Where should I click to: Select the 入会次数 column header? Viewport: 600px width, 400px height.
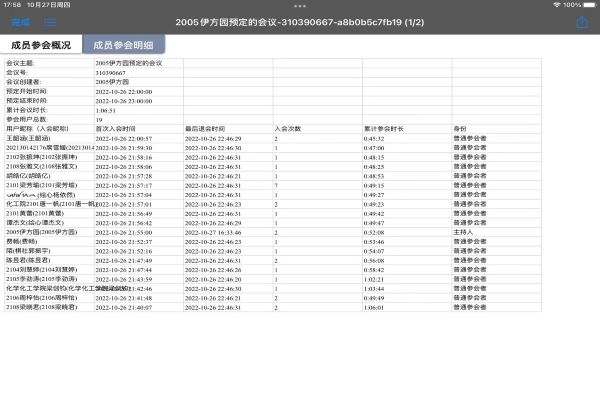point(288,128)
